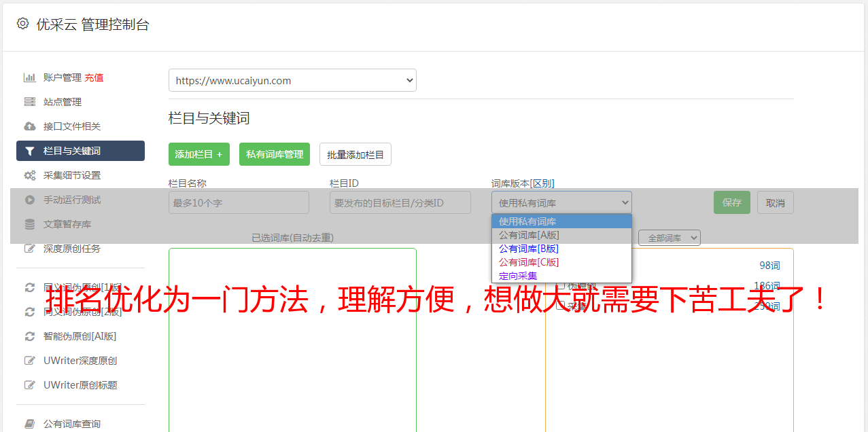Viewport: 868px width, 432px height.
Task: Click the 98词 count link
Action: pos(769,266)
